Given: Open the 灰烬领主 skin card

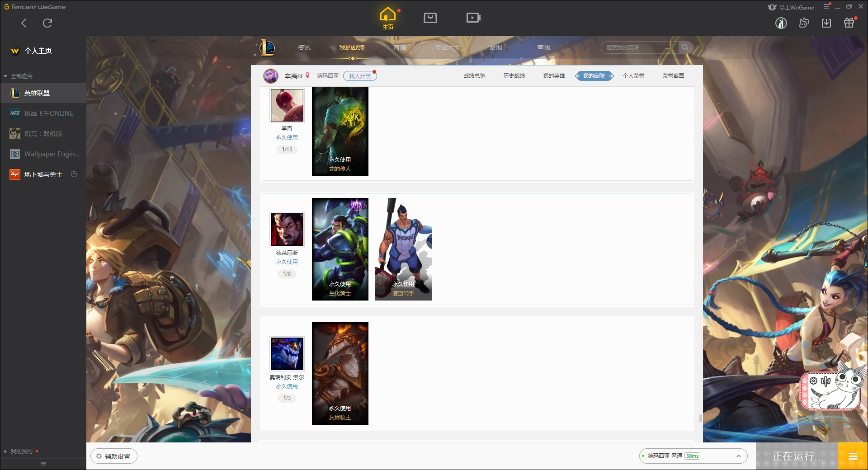Looking at the screenshot, I should pos(340,373).
